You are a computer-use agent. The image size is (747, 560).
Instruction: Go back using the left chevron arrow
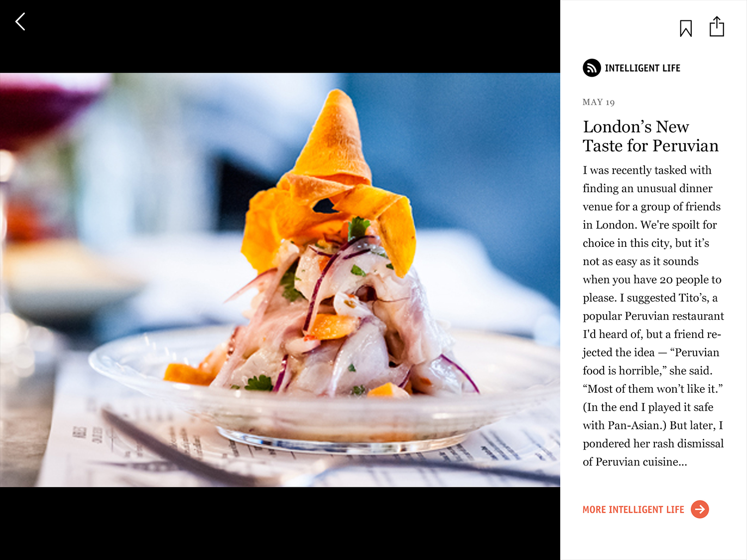pyautogui.click(x=20, y=22)
